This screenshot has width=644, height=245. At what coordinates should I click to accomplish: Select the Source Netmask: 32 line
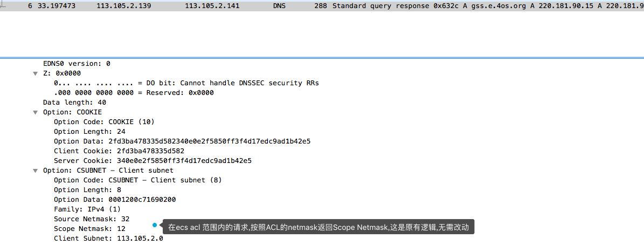92,219
